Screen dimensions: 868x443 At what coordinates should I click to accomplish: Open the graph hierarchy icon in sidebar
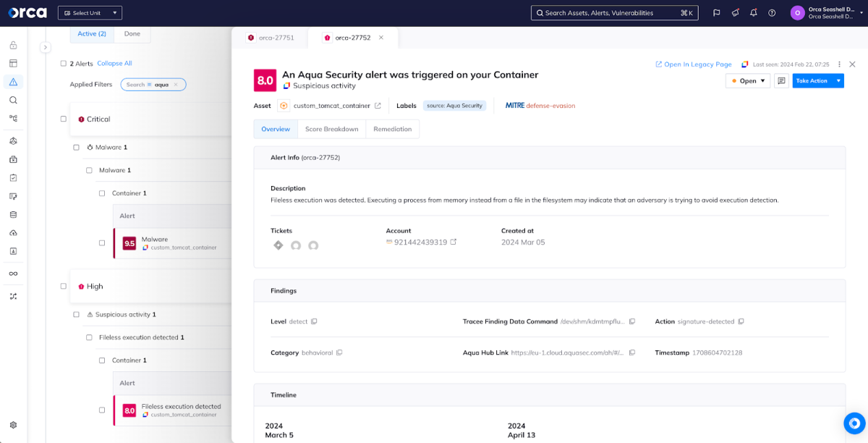pyautogui.click(x=13, y=118)
